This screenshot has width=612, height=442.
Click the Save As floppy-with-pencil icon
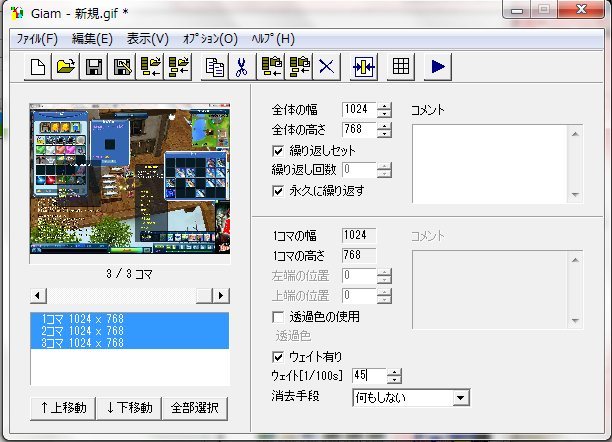122,67
